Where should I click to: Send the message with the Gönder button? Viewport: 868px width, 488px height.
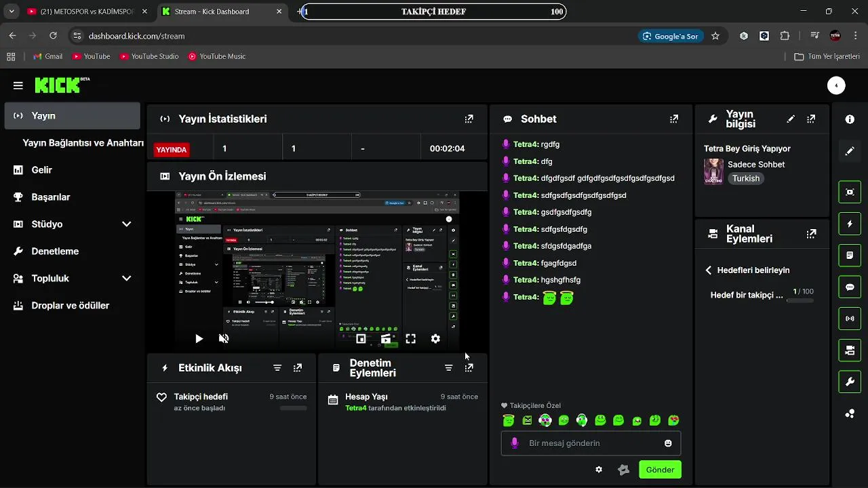click(x=660, y=470)
